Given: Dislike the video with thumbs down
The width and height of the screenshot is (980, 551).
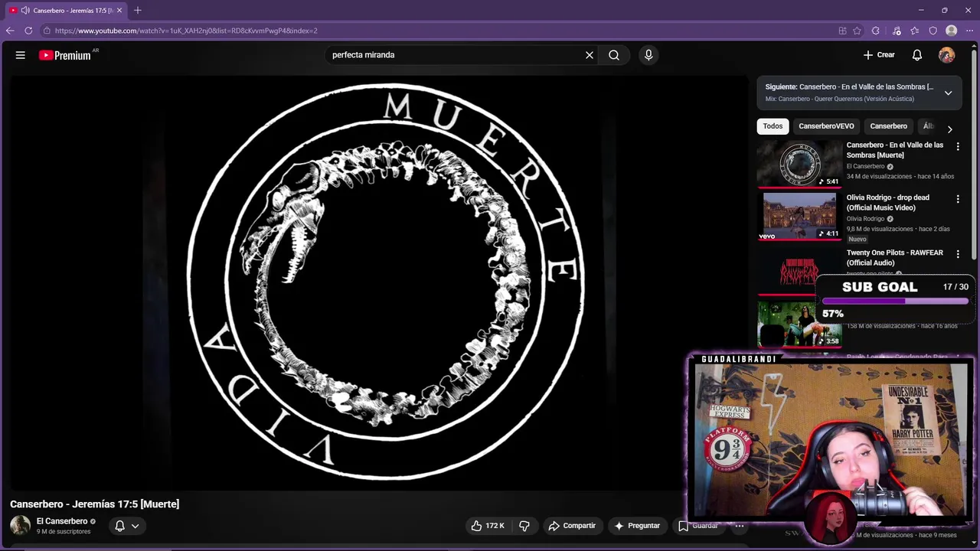Looking at the screenshot, I should 524,526.
